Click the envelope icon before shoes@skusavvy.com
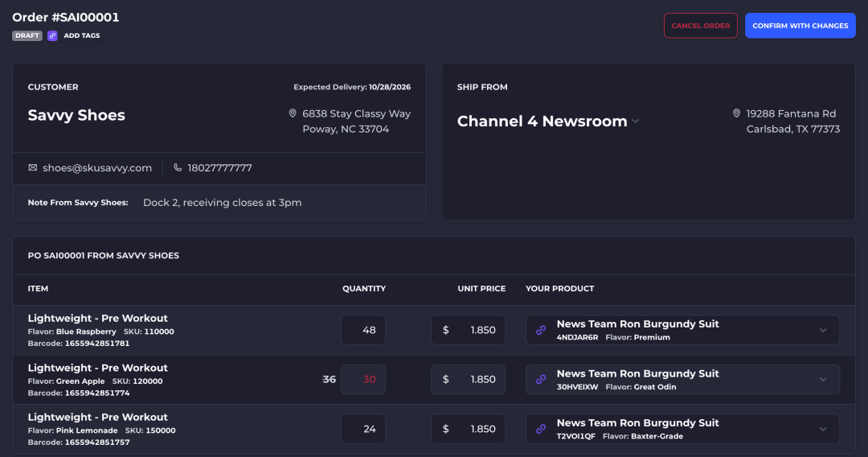 (33, 167)
